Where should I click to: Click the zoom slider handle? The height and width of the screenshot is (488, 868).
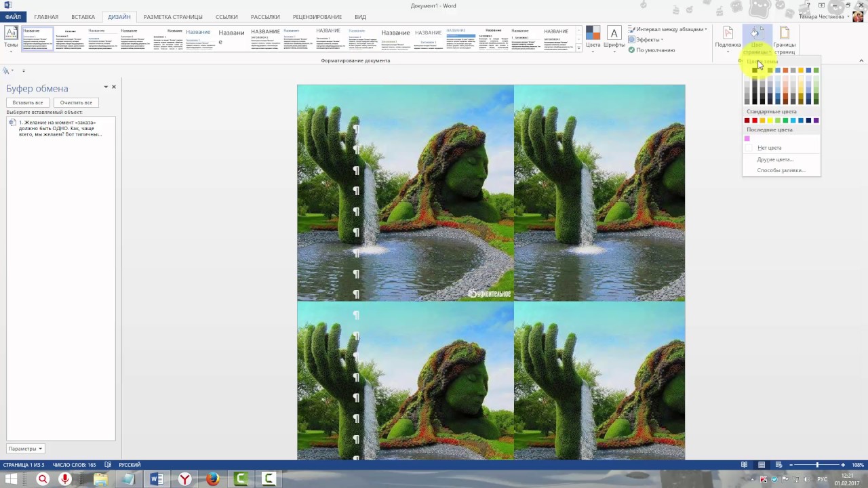(817, 465)
